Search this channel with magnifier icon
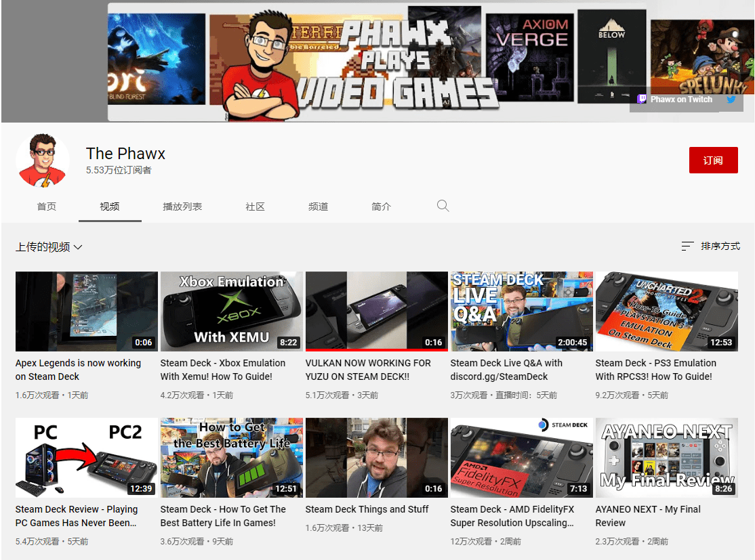This screenshot has width=755, height=560. (x=443, y=206)
